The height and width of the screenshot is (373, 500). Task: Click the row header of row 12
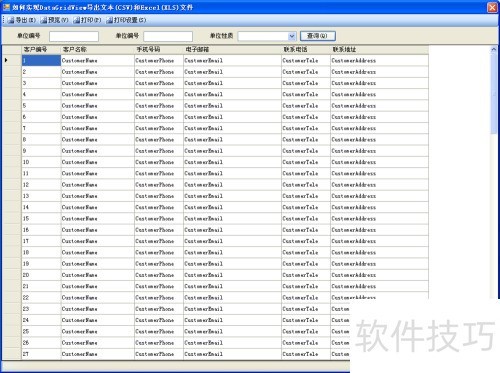pos(12,185)
